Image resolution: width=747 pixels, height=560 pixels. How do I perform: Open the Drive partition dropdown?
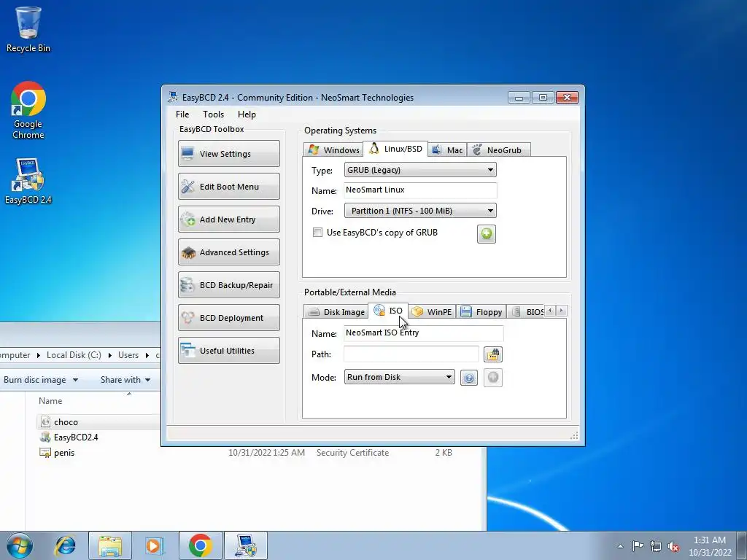click(420, 211)
